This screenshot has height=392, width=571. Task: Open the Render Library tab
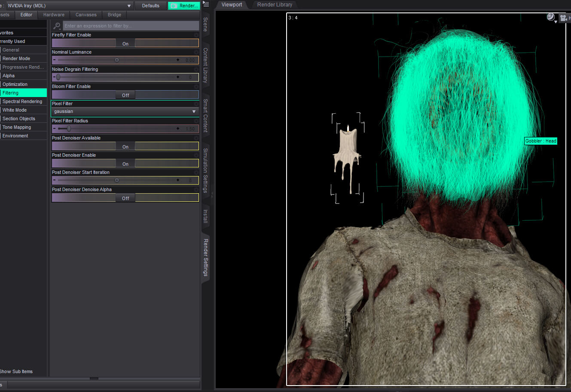pyautogui.click(x=275, y=5)
